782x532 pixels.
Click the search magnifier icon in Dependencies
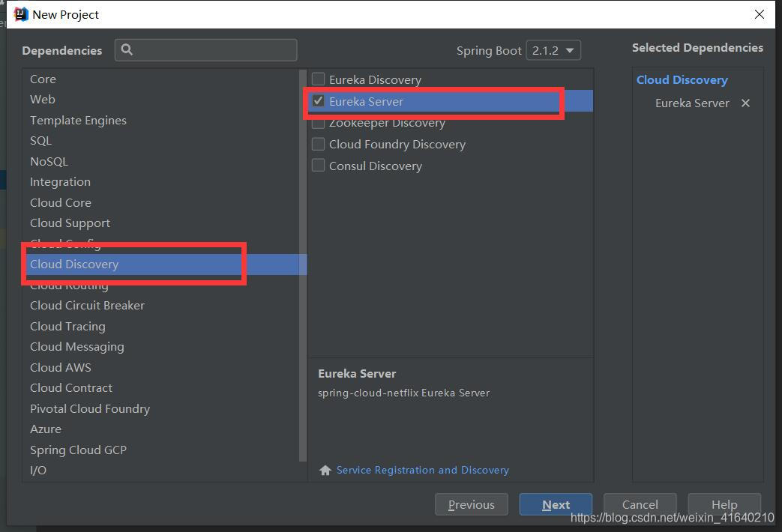(x=127, y=49)
